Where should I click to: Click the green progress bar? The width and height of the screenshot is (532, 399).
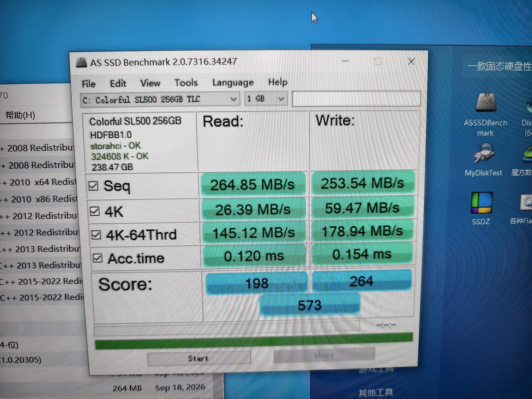(x=254, y=341)
